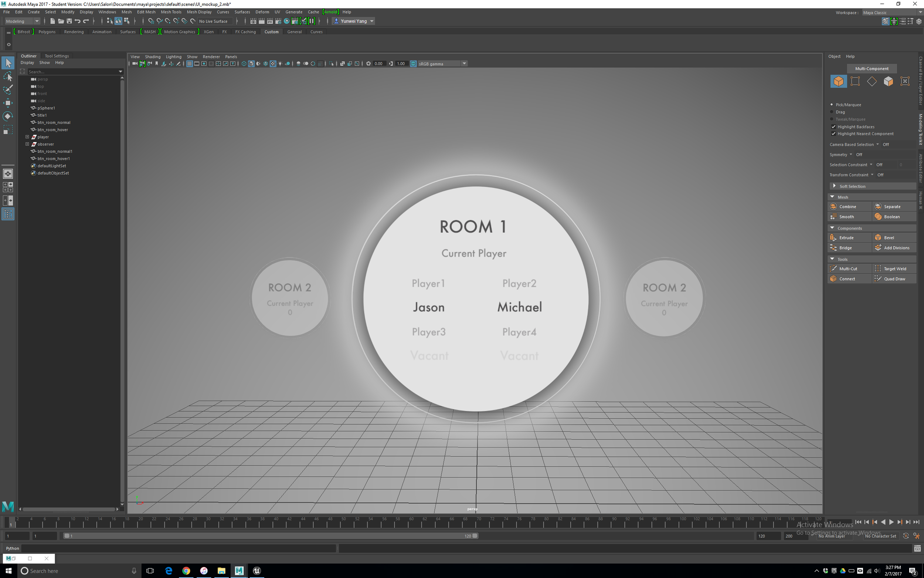
Task: Click the New Scene icon
Action: point(53,21)
